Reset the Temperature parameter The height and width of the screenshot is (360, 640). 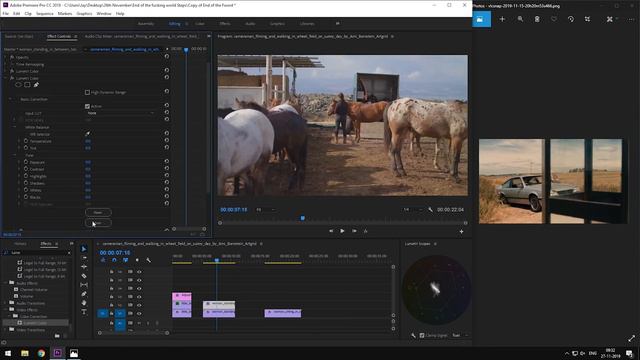(167, 140)
